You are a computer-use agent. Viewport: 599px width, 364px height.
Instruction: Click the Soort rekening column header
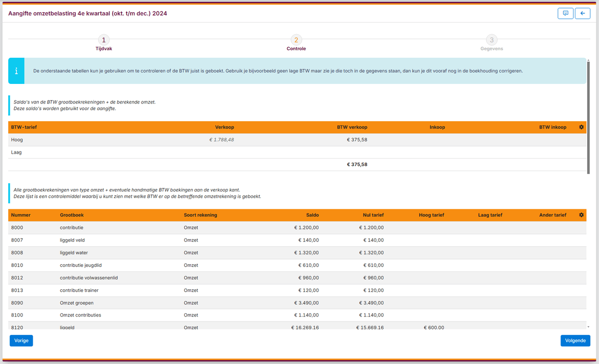201,215
